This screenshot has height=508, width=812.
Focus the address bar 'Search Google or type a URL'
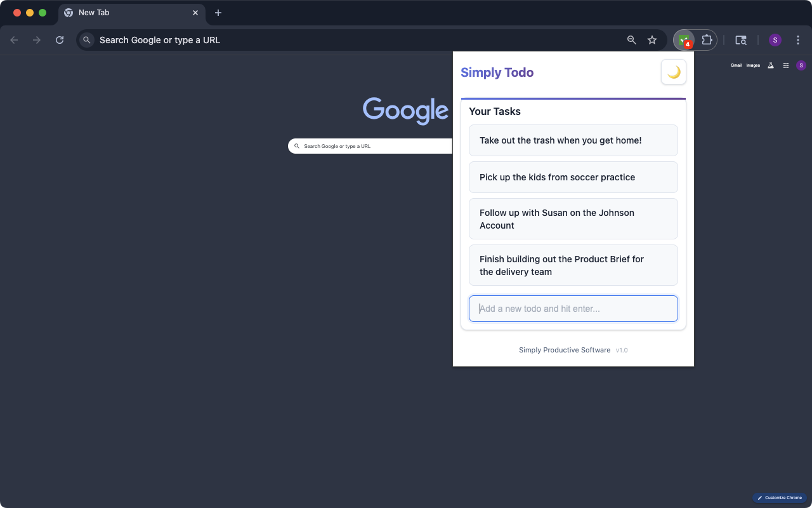[x=371, y=40]
